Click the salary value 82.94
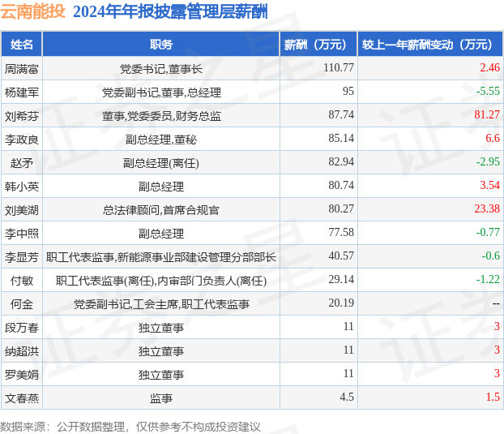The image size is (504, 434). [x=341, y=161]
